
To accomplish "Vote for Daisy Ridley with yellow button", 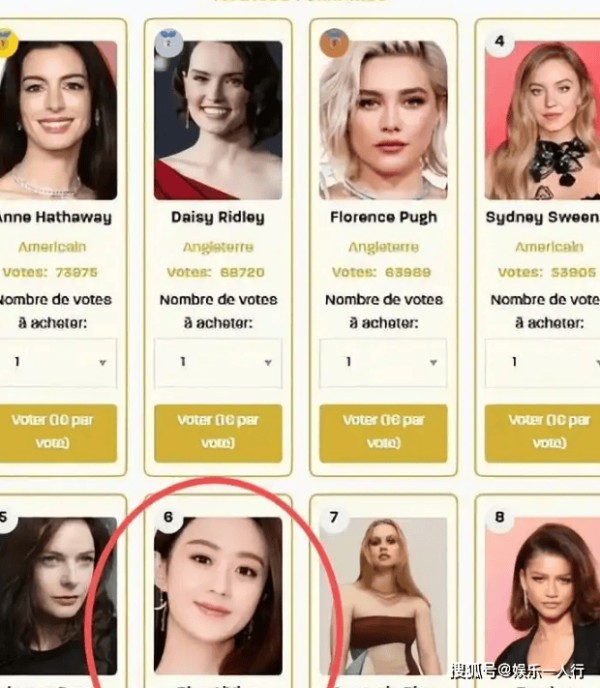I will pos(218,433).
